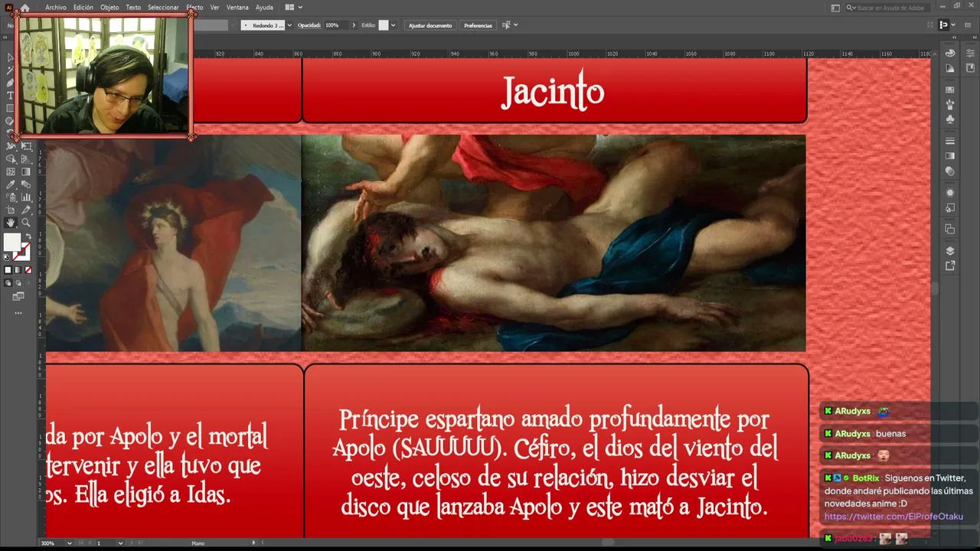Open the Color panel palette icon
Image resolution: width=980 pixels, height=551 pixels.
950,53
